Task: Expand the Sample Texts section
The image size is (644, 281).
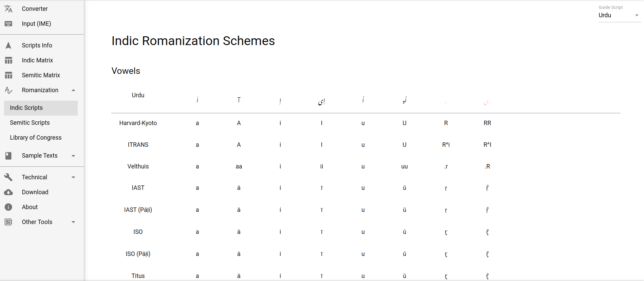Action: coord(73,156)
